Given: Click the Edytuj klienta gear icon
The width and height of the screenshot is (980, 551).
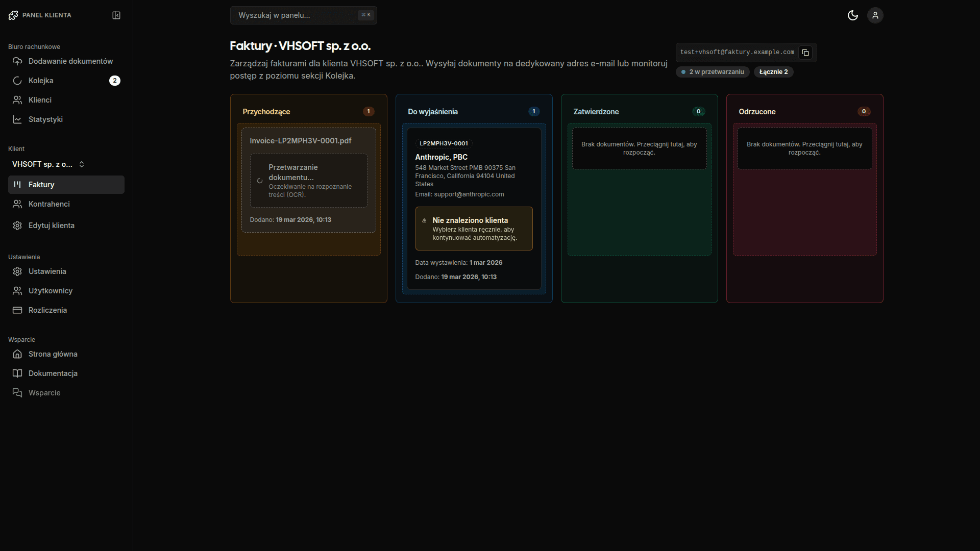Looking at the screenshot, I should point(17,226).
